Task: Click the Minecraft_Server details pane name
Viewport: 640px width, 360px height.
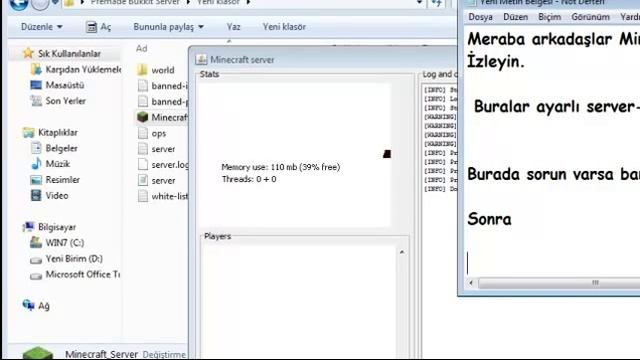Action: [101, 354]
